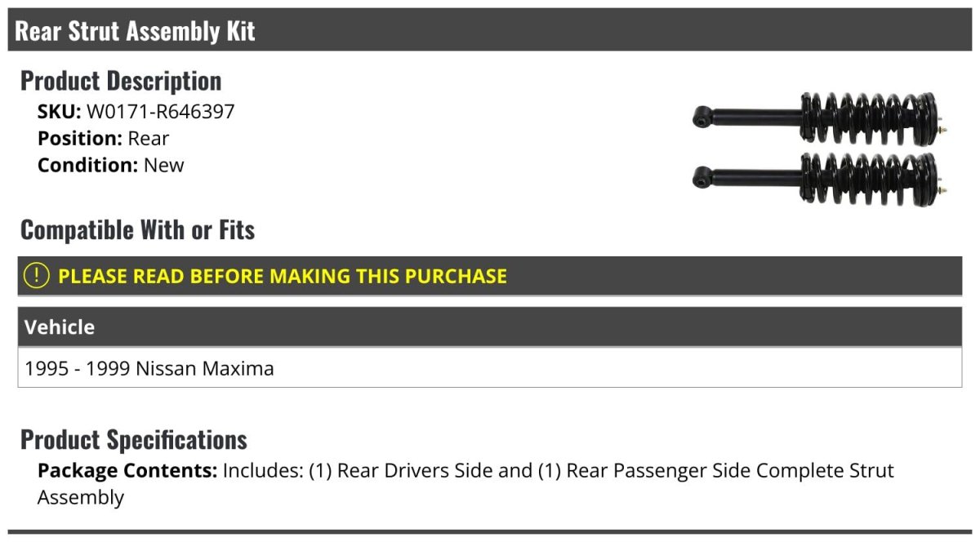Click the Rear Strut Assembly Kit title
Screen dimensions: 980x542
point(136,31)
